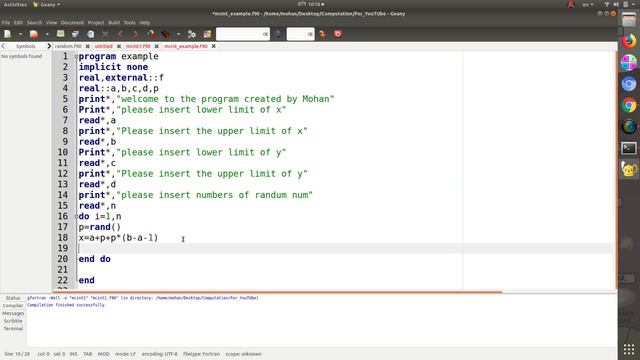The height and width of the screenshot is (360, 640).
Task: Navigate forward with the toolbar arrow
Action: point(135,34)
